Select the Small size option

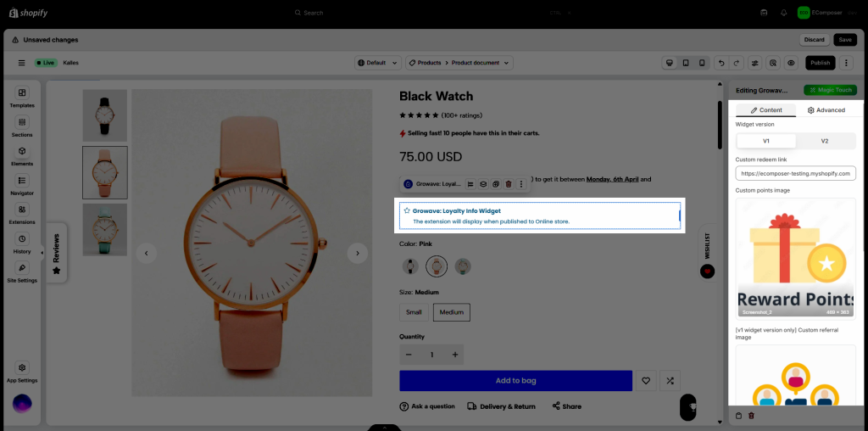[x=414, y=312]
